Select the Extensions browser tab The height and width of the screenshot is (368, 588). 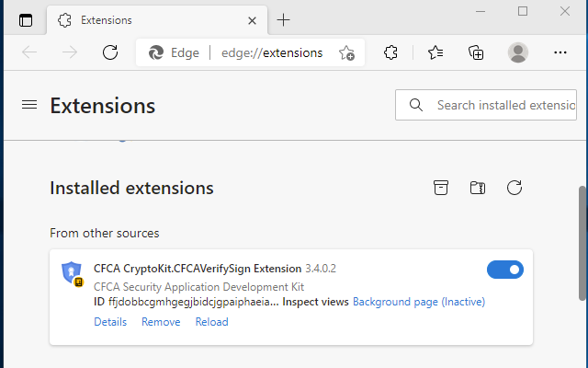[x=147, y=19]
